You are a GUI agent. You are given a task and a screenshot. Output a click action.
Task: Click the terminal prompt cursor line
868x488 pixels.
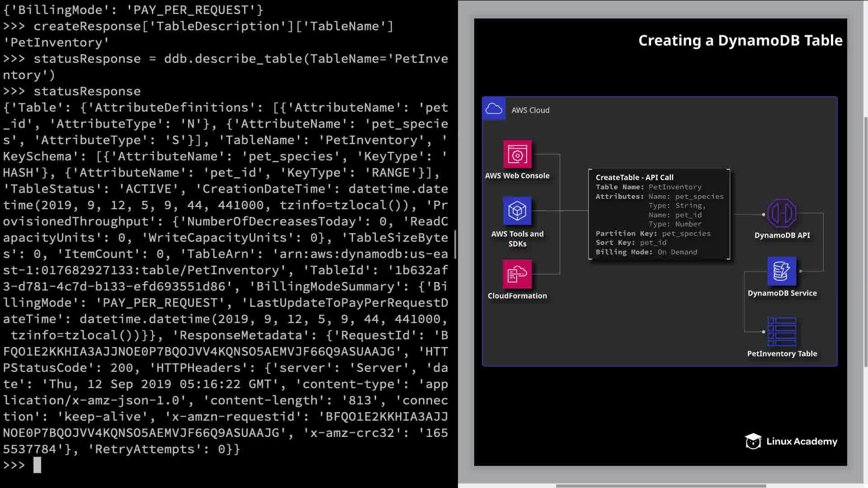37,465
